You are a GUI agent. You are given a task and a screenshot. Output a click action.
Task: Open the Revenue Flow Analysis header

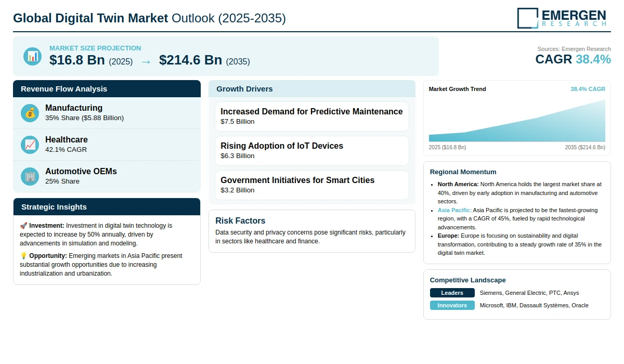[x=107, y=89]
